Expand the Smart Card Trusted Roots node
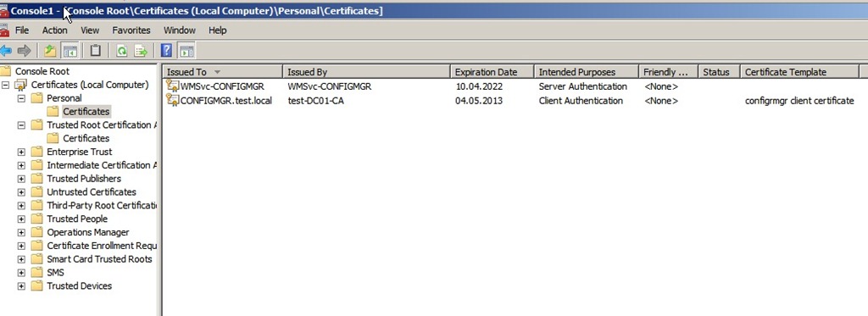 point(21,259)
